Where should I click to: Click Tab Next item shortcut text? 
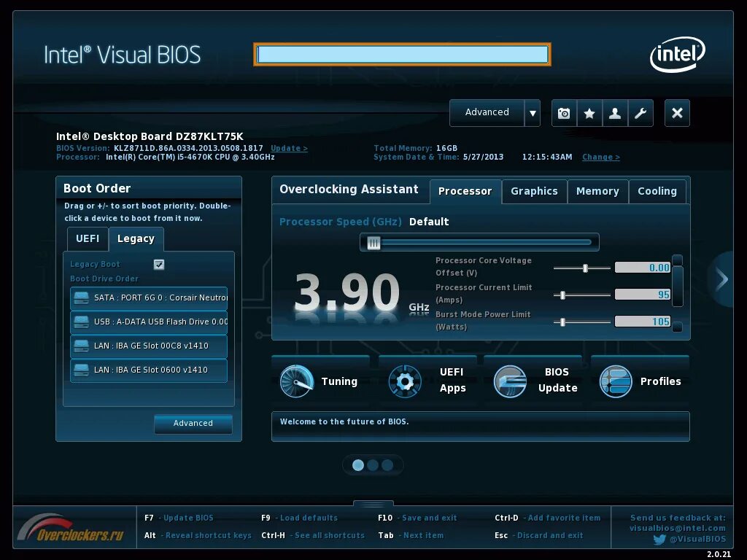411,535
